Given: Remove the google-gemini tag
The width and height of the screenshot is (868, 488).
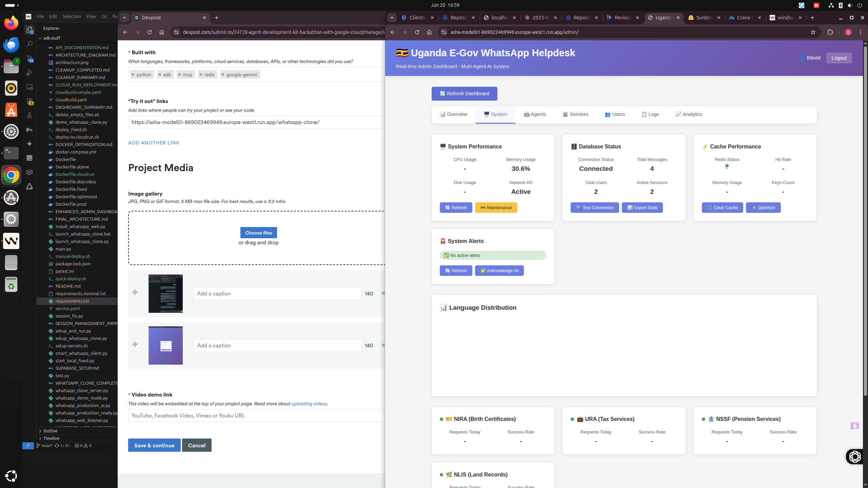Looking at the screenshot, I should click(x=223, y=75).
